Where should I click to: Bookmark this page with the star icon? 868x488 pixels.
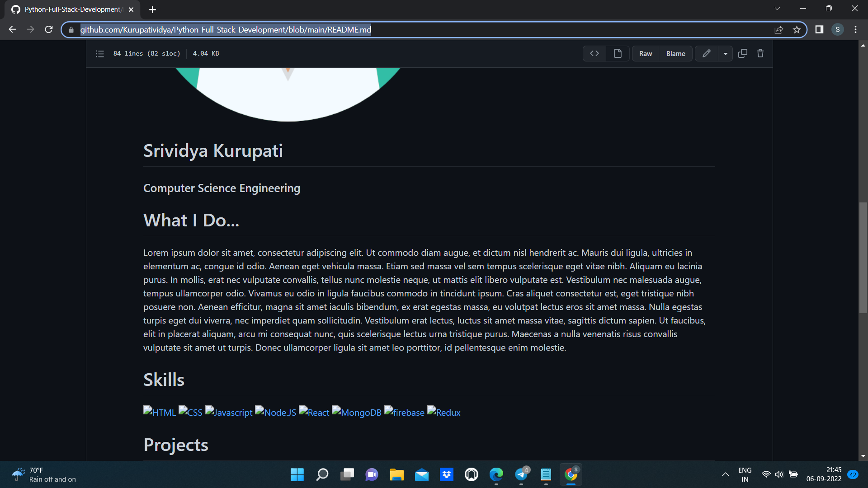pyautogui.click(x=797, y=29)
